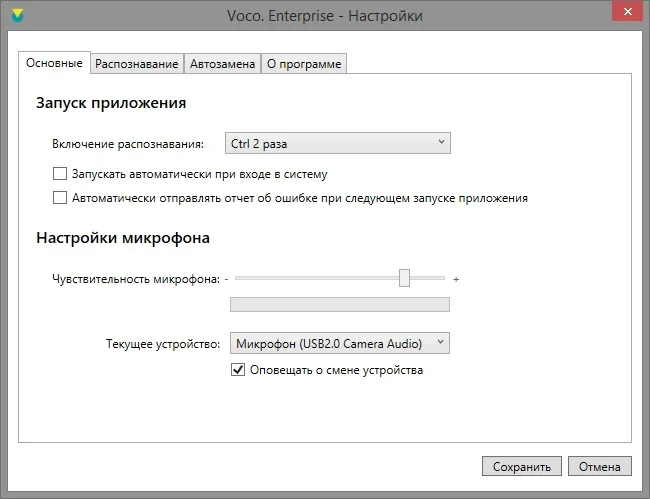The height and width of the screenshot is (499, 650).
Task: Open the О программе tab
Action: click(x=304, y=64)
